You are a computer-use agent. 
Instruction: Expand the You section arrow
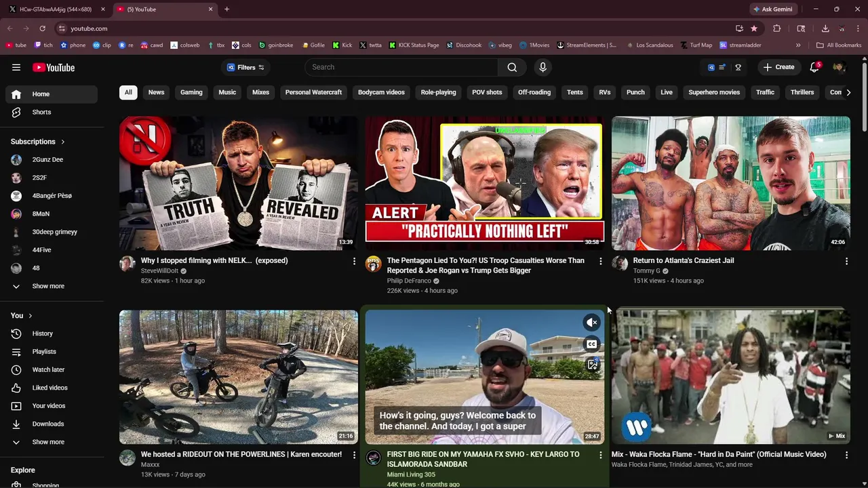[x=31, y=316]
